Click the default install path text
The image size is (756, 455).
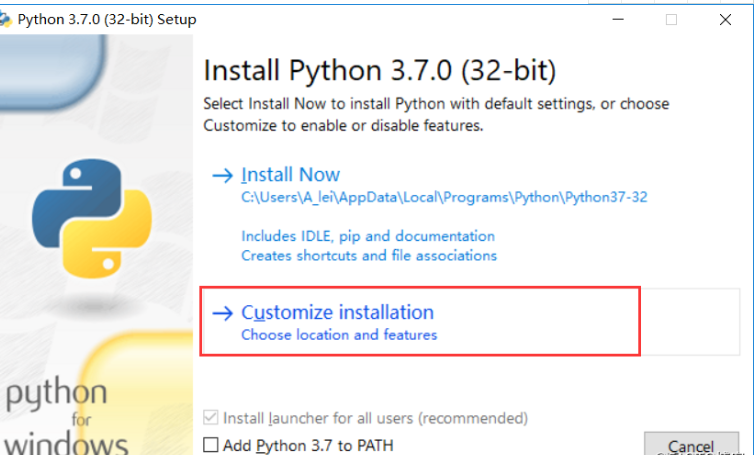pyautogui.click(x=444, y=197)
